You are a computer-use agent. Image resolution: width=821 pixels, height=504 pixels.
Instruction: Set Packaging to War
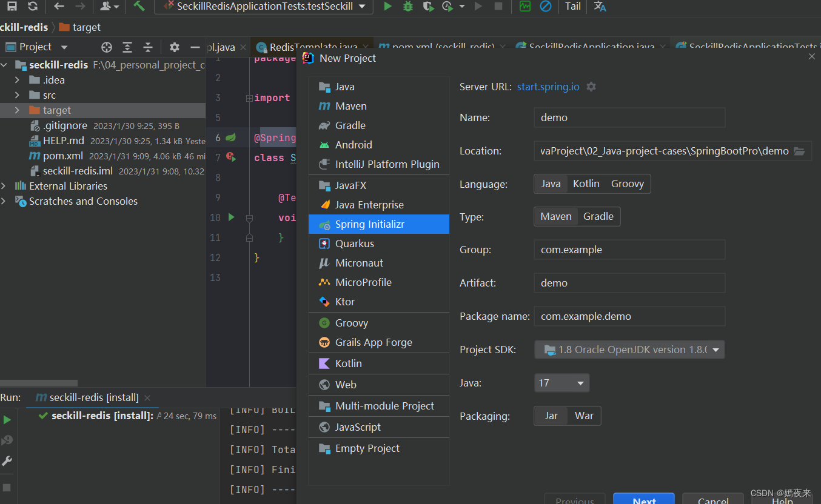point(584,416)
